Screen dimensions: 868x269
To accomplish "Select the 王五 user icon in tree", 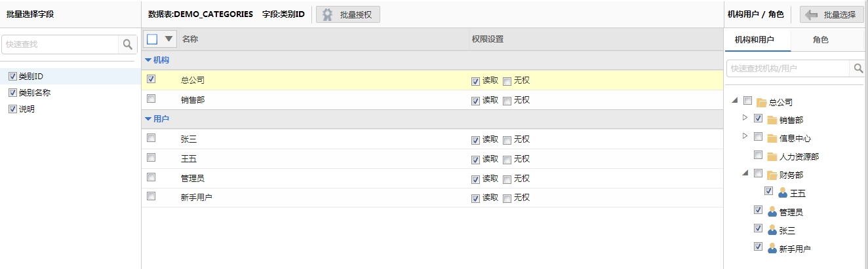I will (782, 192).
